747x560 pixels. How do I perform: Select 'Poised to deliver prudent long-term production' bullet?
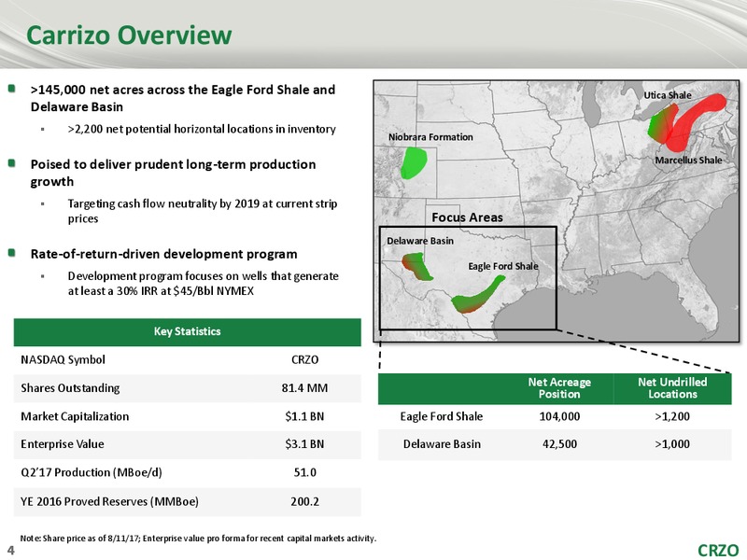[173, 173]
